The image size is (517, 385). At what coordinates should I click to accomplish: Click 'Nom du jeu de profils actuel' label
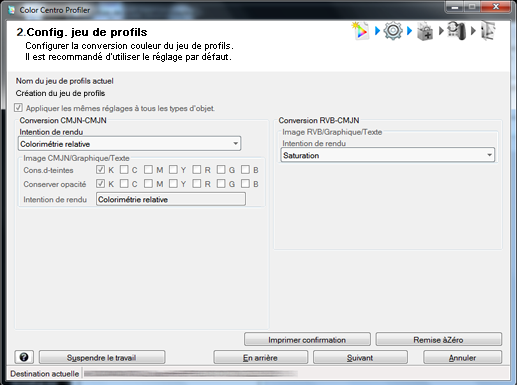pos(65,81)
